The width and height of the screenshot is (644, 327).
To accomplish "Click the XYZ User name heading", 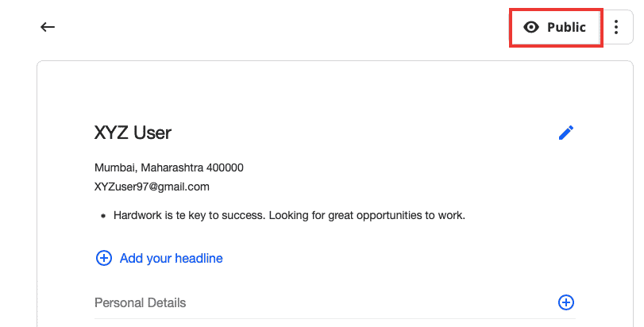I will coord(133,133).
